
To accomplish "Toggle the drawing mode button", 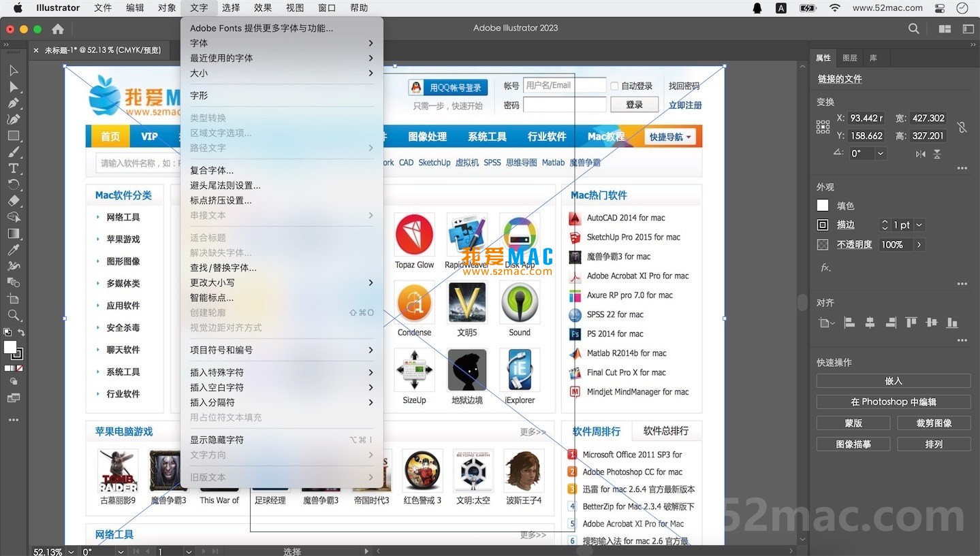I will pyautogui.click(x=14, y=382).
